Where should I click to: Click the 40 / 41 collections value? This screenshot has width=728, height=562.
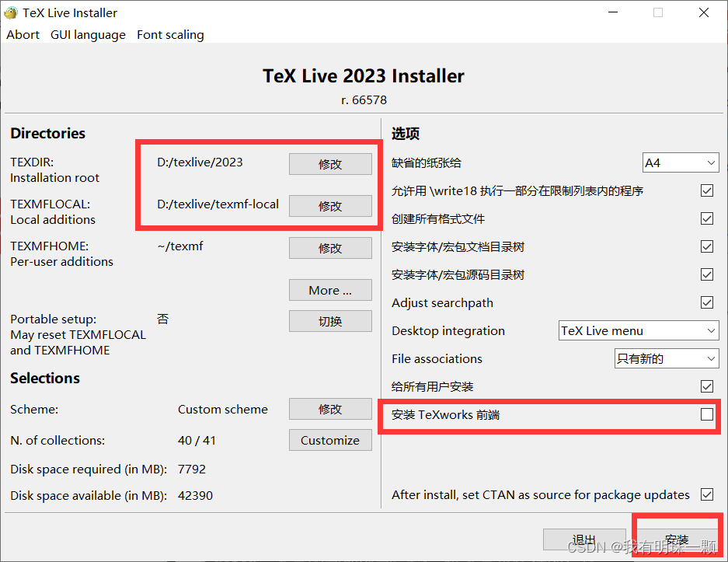(x=197, y=440)
